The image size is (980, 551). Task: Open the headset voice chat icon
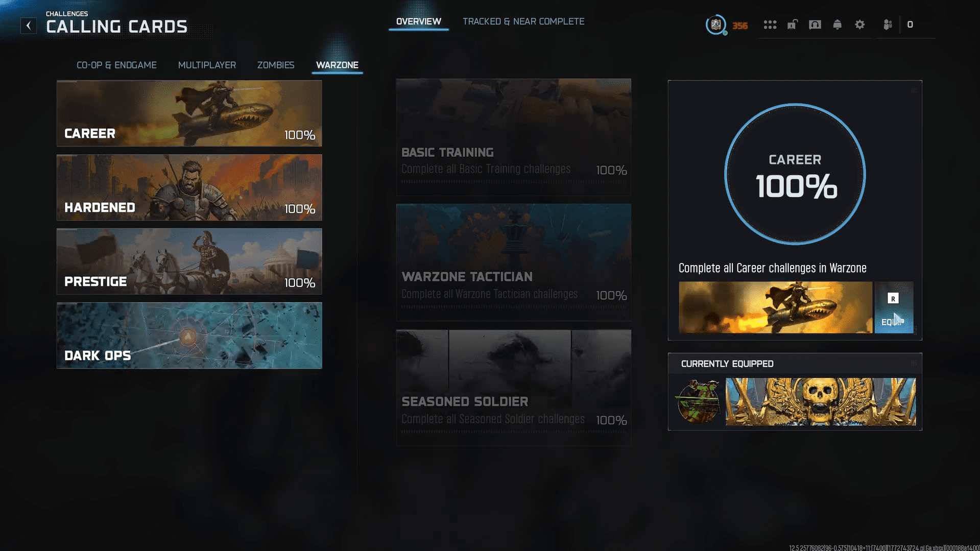(x=815, y=25)
